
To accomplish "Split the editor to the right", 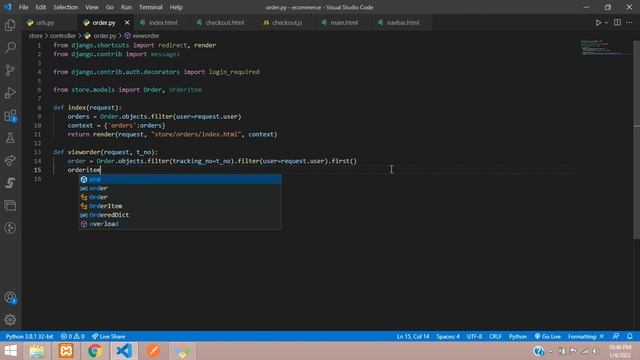I will point(617,22).
